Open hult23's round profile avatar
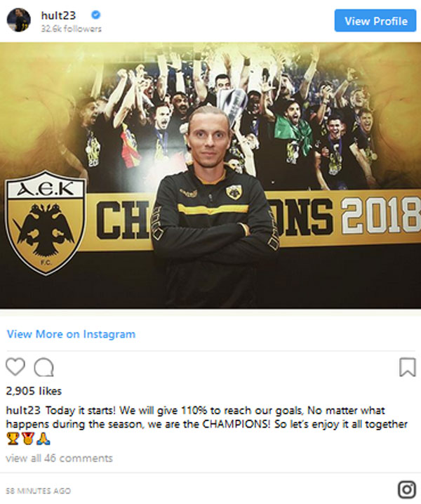 click(19, 20)
